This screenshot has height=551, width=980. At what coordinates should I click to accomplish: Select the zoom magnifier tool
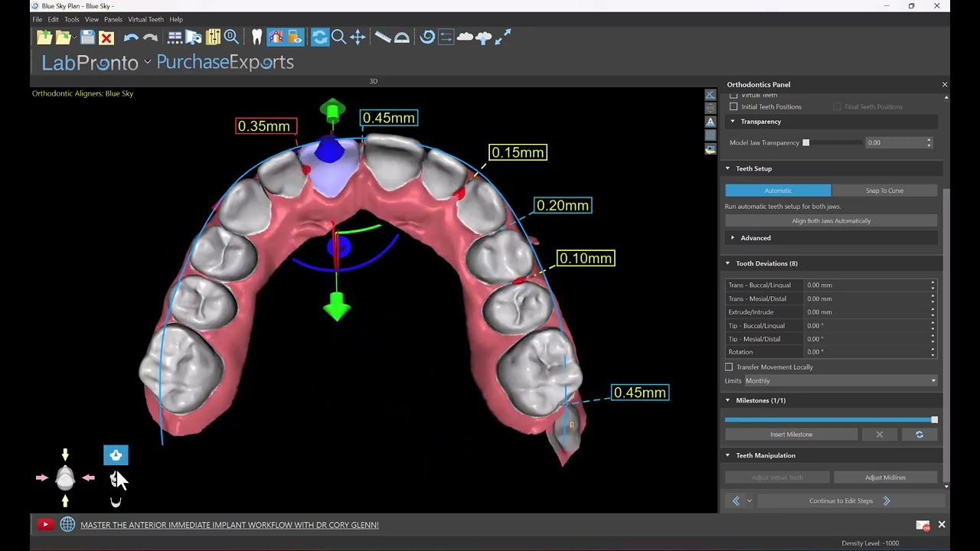click(338, 37)
